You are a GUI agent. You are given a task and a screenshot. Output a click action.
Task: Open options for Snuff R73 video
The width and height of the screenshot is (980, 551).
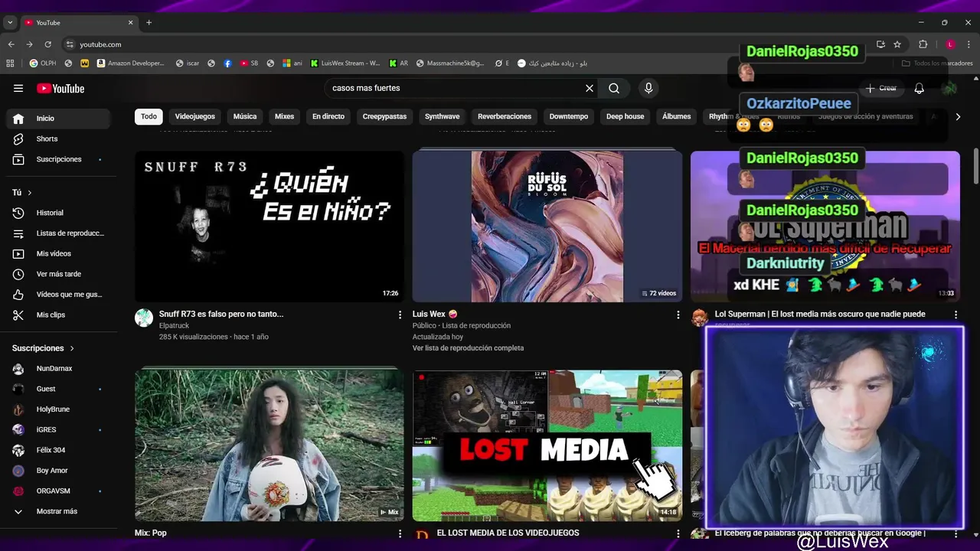pyautogui.click(x=400, y=315)
